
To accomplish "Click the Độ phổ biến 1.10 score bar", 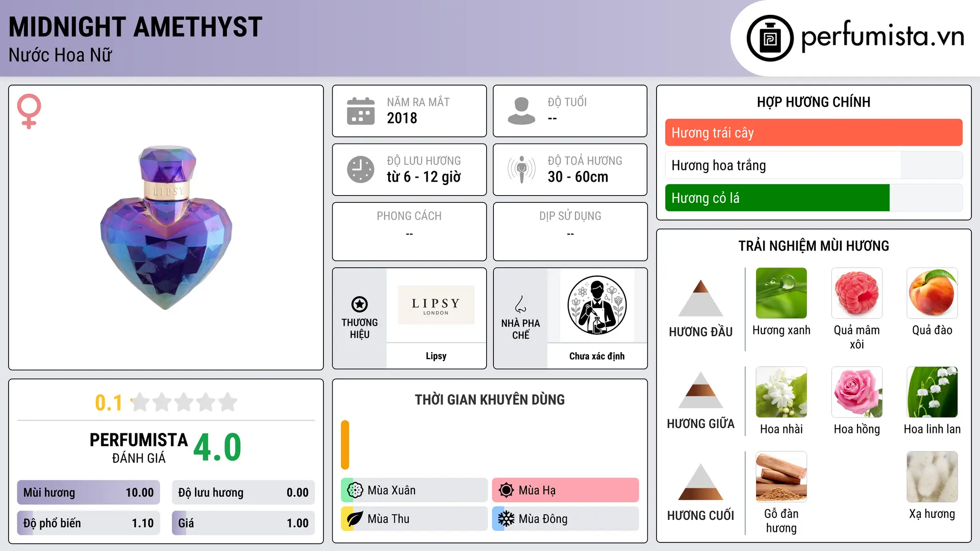I will point(89,523).
